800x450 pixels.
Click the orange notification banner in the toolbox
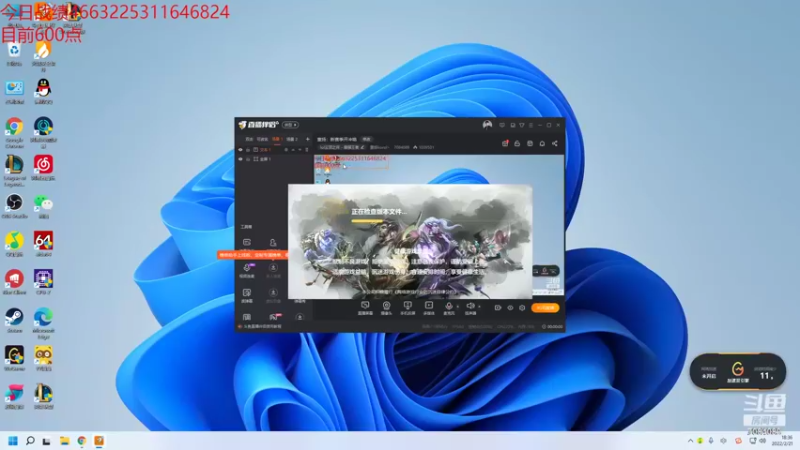253,255
